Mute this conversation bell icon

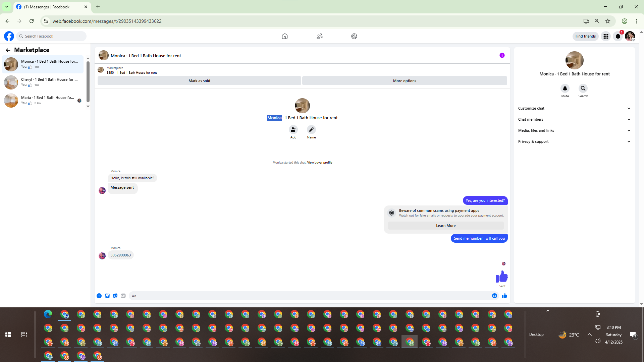[565, 88]
